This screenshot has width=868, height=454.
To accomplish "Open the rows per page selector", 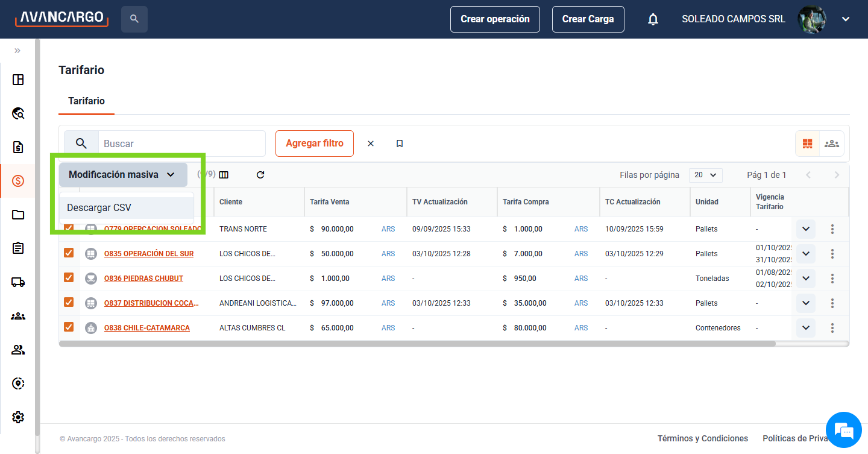I will 705,175.
